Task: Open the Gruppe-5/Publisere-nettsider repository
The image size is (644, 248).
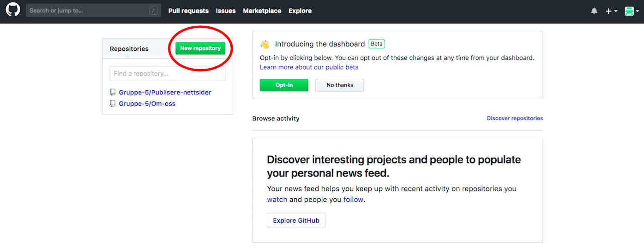Action: 165,92
